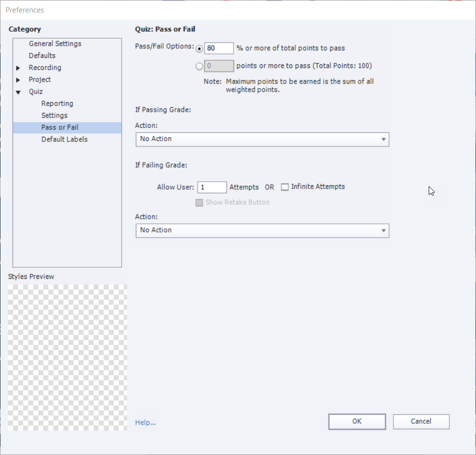
Task: Click '% or more of total points to pass' text
Action: click(290, 48)
